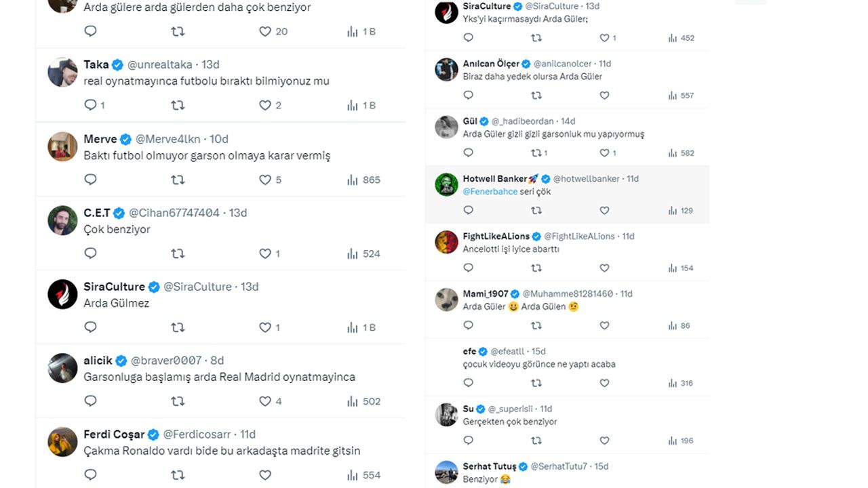Like Su's 'Gerçekten çok benziyor' tweet
This screenshot has width=868, height=488.
click(x=604, y=441)
